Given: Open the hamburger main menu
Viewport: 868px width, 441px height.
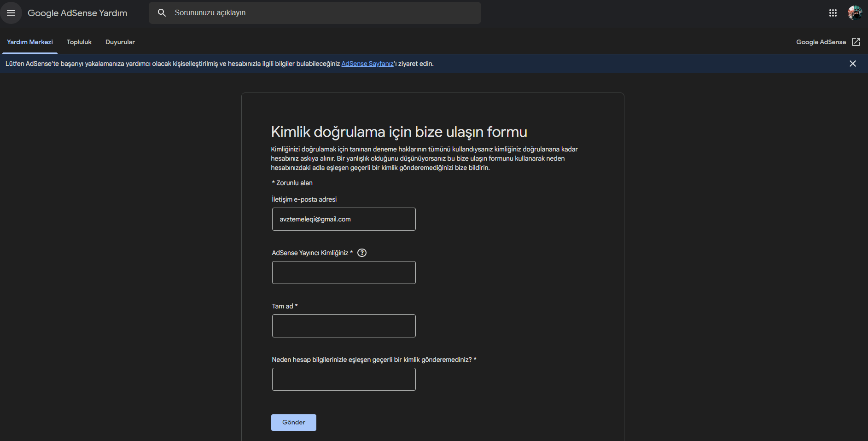Looking at the screenshot, I should click(11, 13).
